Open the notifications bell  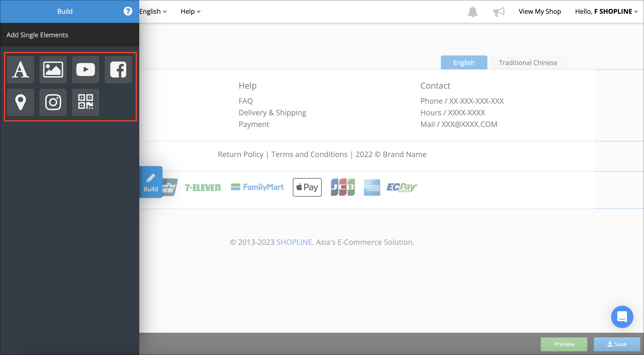tap(473, 12)
